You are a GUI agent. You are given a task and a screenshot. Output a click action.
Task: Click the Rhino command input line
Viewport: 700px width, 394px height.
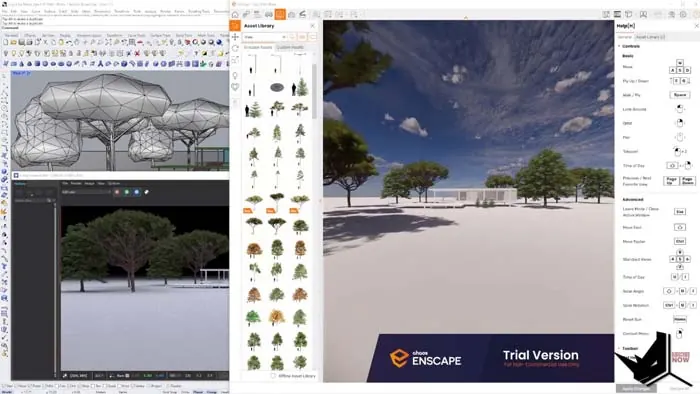115,28
